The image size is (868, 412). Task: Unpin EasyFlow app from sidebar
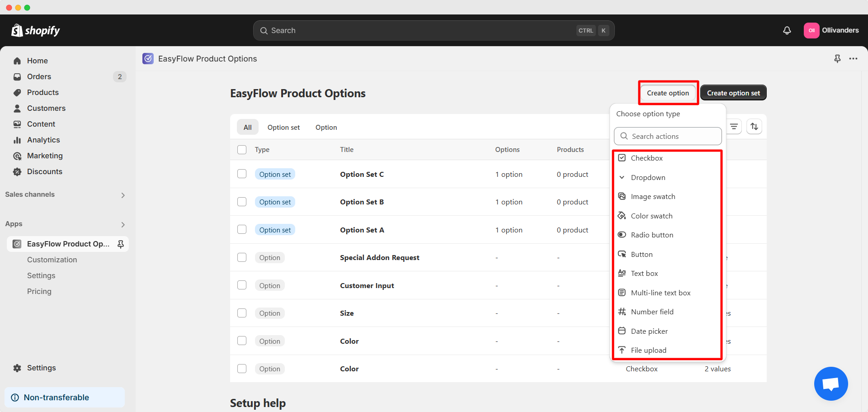(121, 244)
